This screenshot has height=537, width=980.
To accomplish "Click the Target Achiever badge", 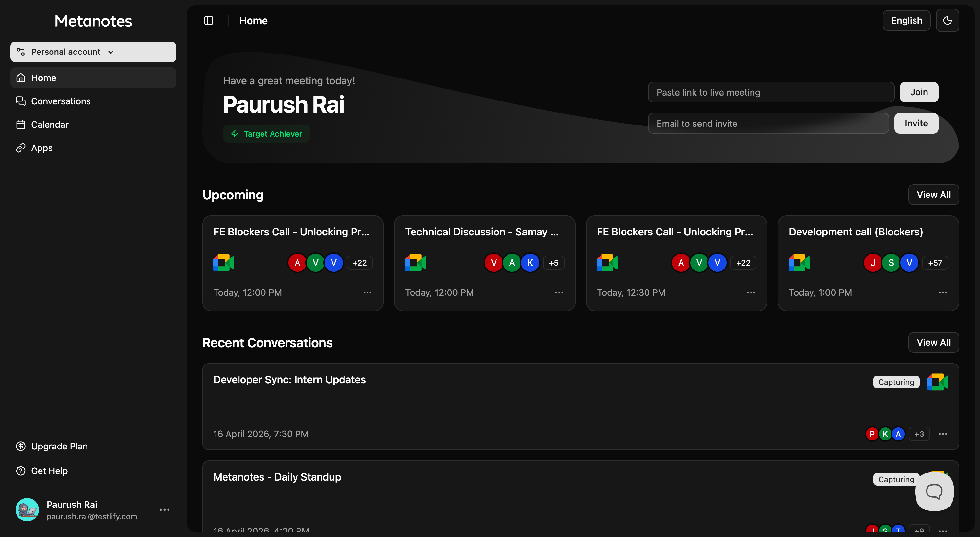I will tap(266, 134).
